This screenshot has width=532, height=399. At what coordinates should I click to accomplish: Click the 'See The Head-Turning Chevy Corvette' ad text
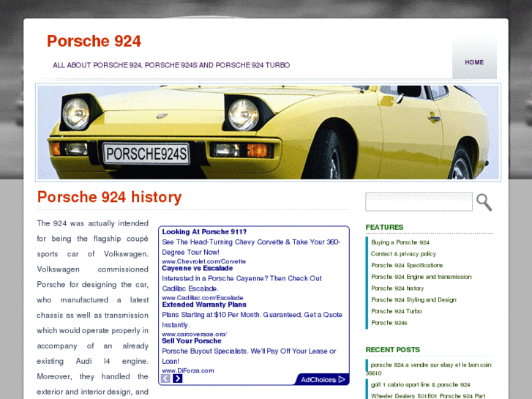click(251, 247)
